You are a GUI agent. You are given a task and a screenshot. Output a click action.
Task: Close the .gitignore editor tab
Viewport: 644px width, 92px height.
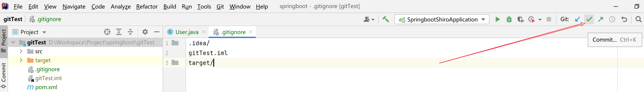click(x=251, y=32)
